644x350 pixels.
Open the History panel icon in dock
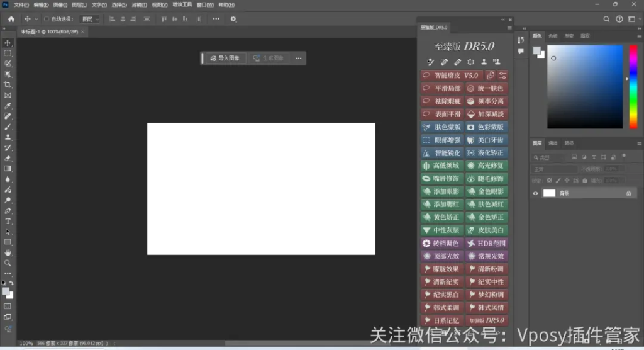click(x=521, y=40)
